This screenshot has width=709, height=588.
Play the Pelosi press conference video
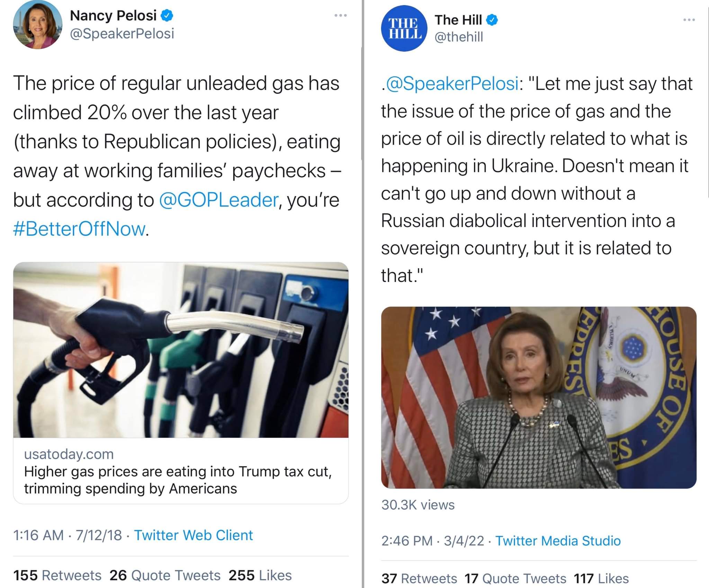point(539,398)
